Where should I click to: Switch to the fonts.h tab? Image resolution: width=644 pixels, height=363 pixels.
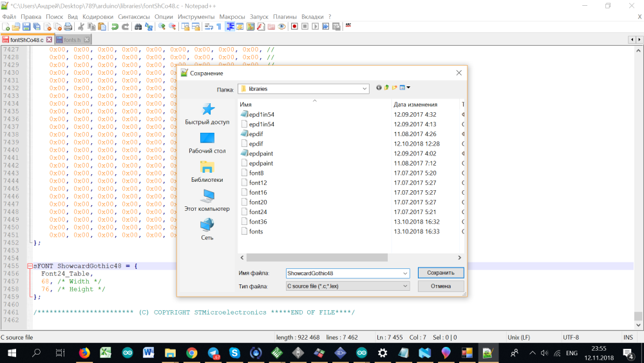[72, 39]
